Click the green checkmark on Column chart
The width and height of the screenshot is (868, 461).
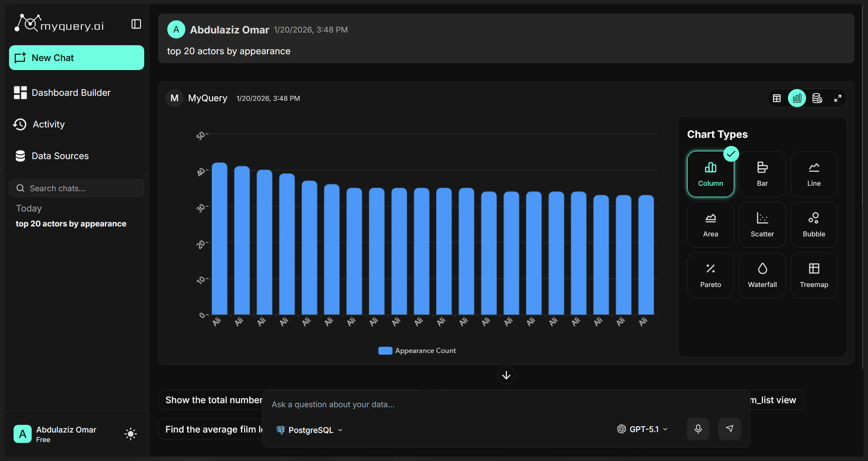coord(731,154)
